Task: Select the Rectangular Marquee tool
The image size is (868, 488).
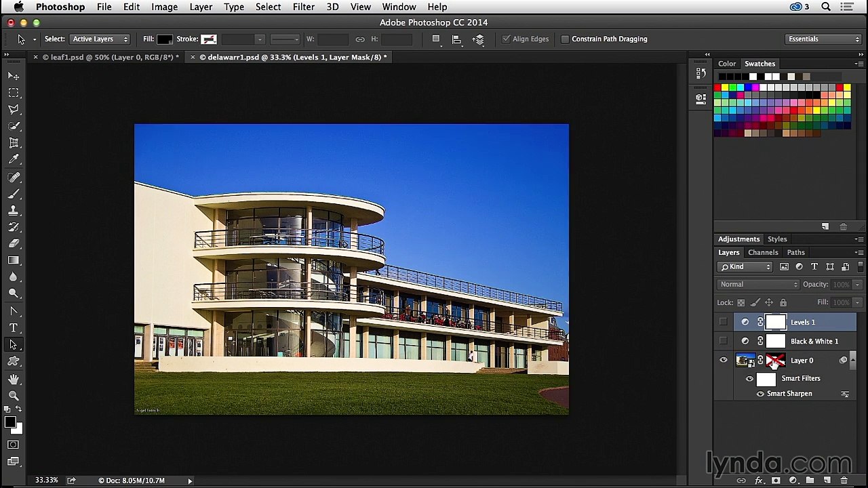Action: coord(14,93)
